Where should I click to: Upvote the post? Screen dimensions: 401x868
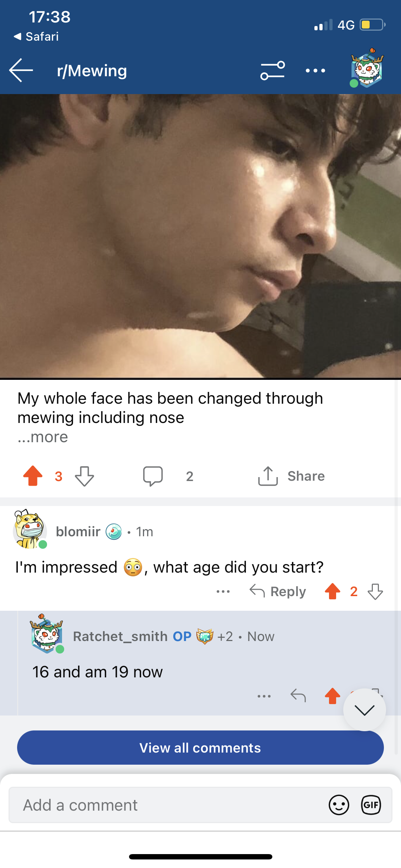(33, 476)
